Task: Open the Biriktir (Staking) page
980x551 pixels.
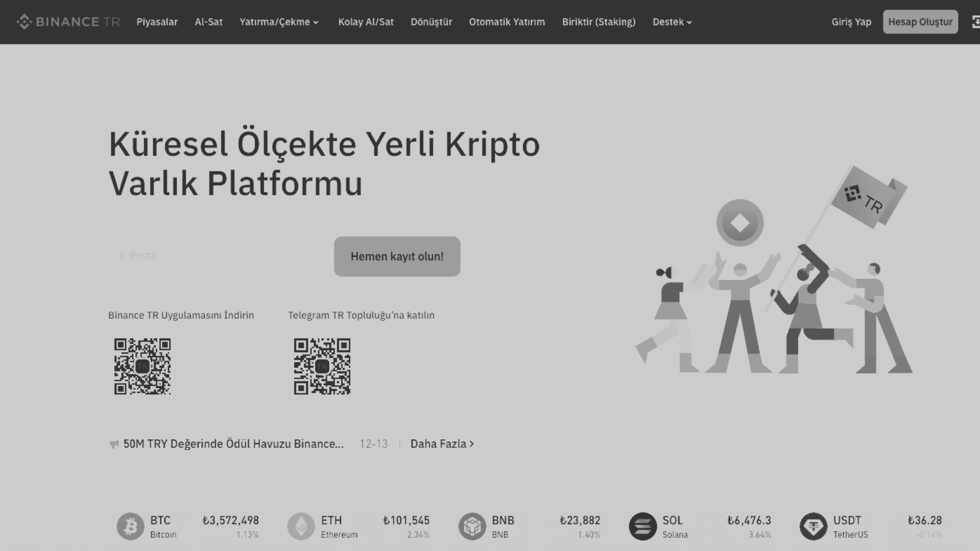Action: click(598, 22)
